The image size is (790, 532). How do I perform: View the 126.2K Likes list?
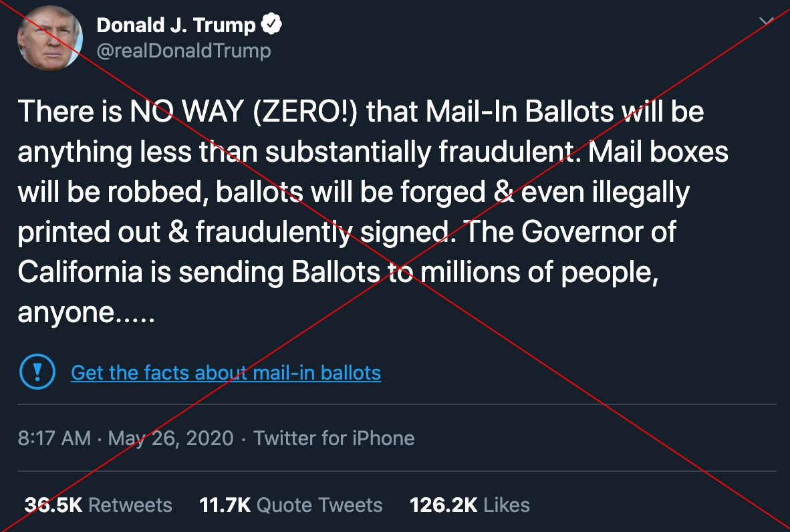coord(470,505)
